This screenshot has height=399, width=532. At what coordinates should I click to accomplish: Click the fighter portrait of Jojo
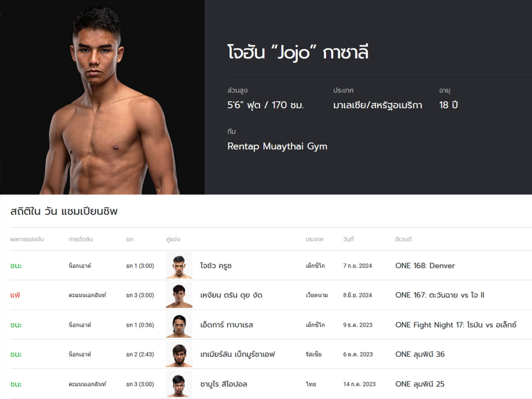[x=109, y=100]
